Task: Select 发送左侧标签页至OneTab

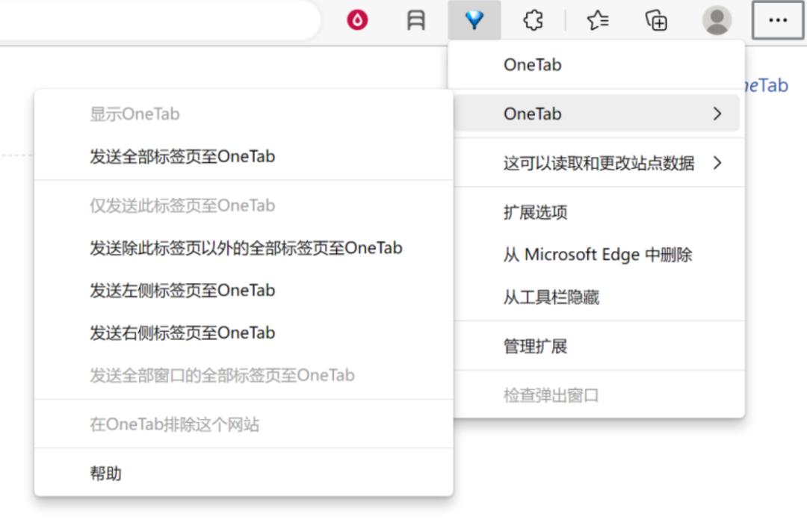Action: pos(182,290)
